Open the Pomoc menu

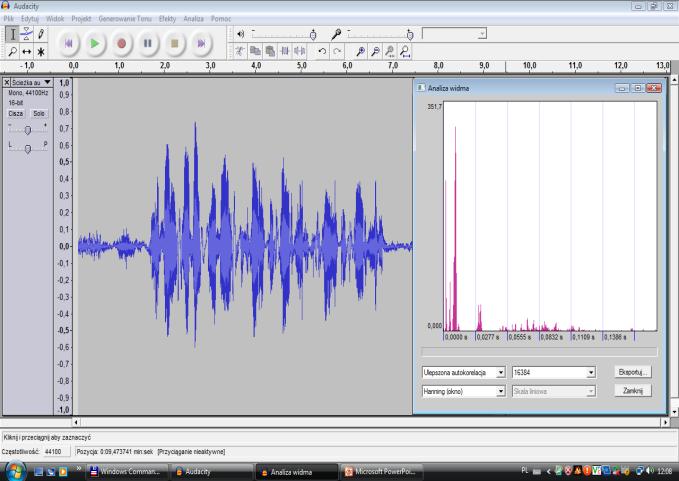pos(221,19)
